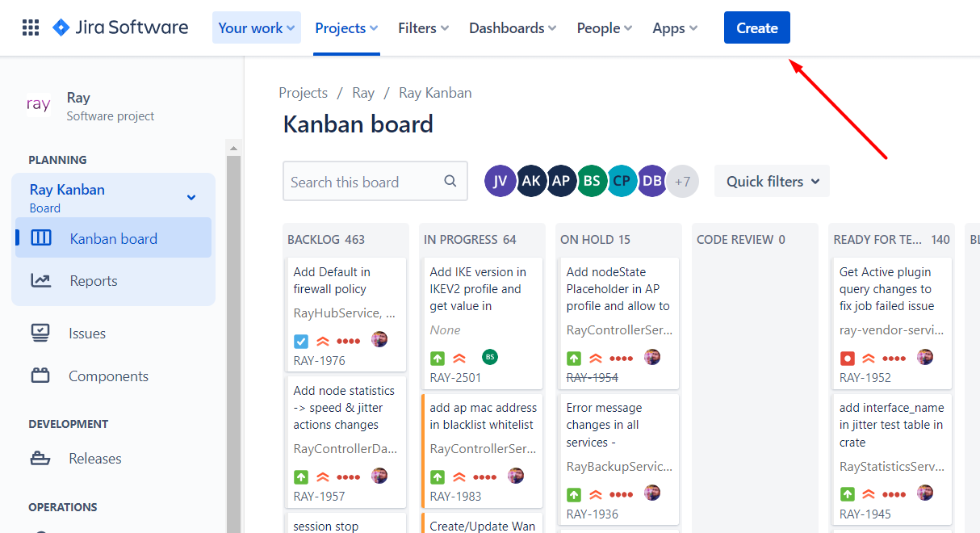The width and height of the screenshot is (980, 533).
Task: Click the magnifier icon in board search
Action: [450, 182]
